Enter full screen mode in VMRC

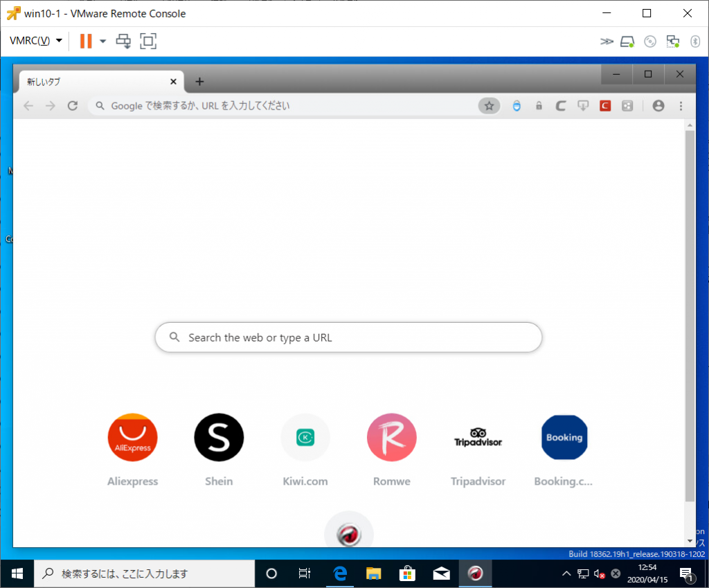click(148, 41)
